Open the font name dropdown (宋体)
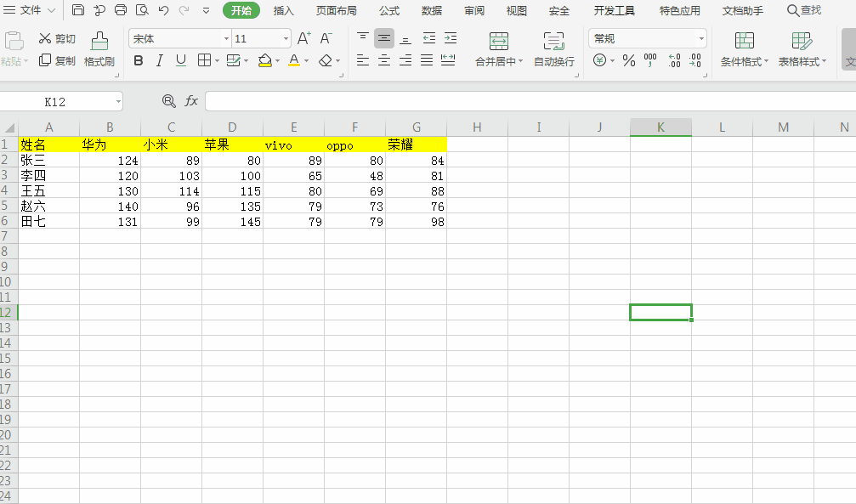 [x=226, y=39]
